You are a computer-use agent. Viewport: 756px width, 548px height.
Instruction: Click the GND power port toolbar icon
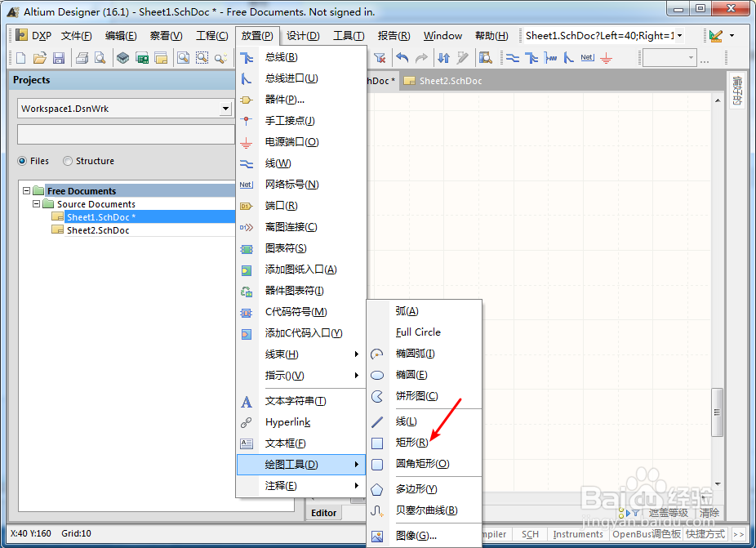(x=606, y=58)
